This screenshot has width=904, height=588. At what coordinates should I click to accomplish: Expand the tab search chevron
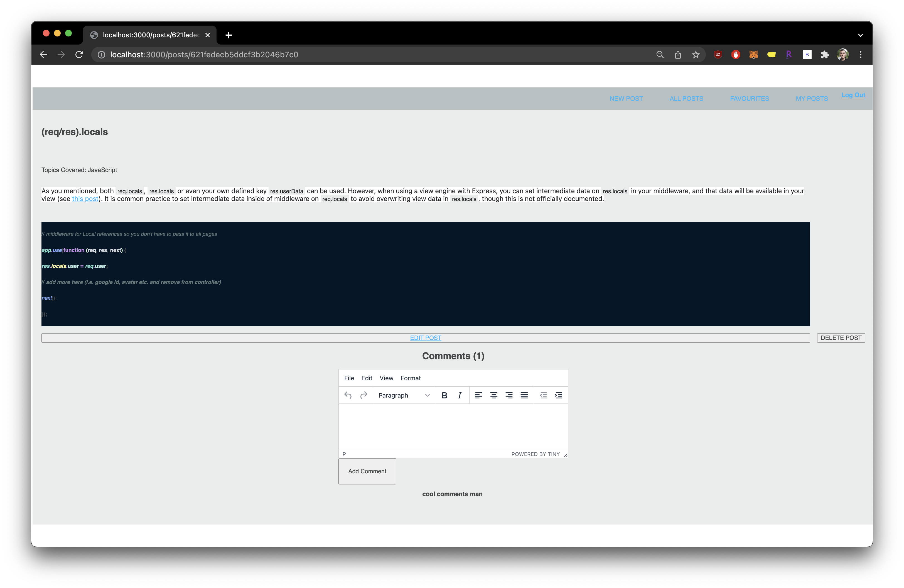pyautogui.click(x=860, y=35)
